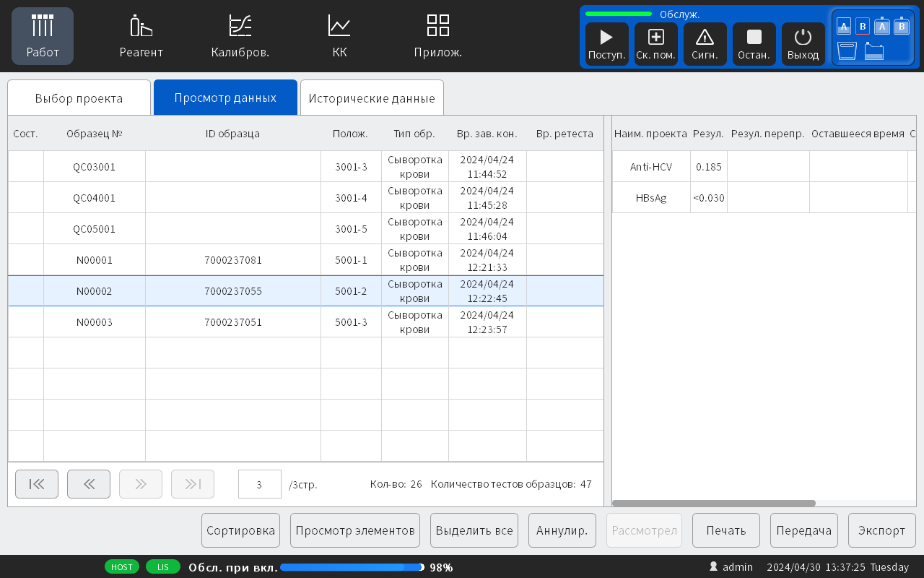The height and width of the screenshot is (578, 924).
Task: Open the КК quality control module
Action: pyautogui.click(x=339, y=36)
